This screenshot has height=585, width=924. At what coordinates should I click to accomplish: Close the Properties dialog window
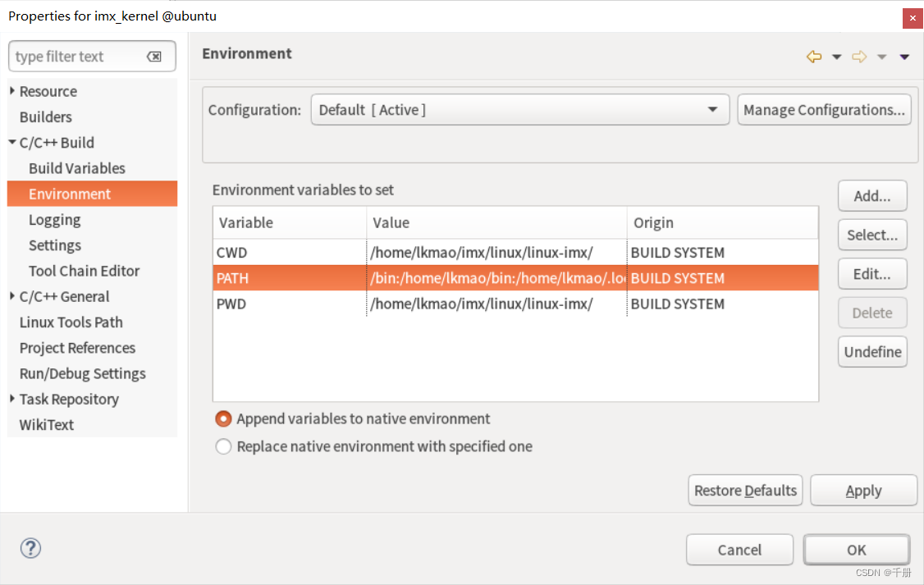tap(913, 17)
